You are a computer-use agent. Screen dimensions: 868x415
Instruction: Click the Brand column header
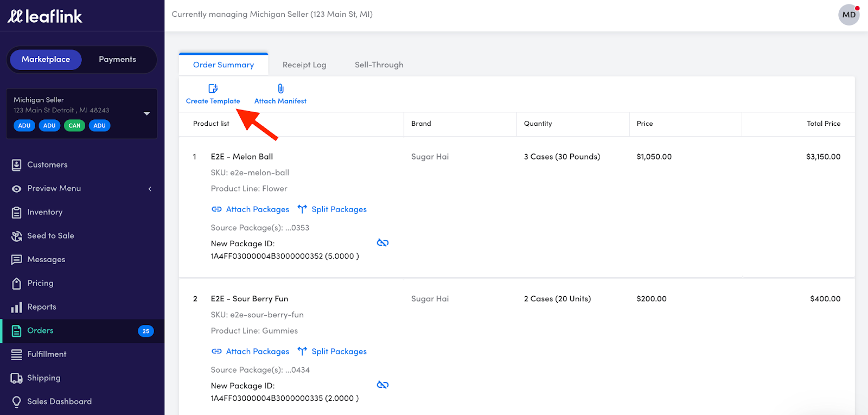(421, 124)
